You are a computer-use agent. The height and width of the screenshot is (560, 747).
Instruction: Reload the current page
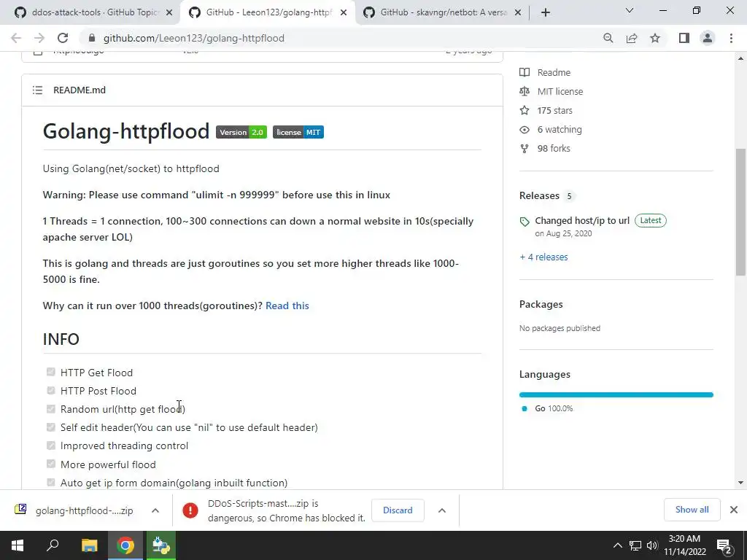[x=63, y=38]
